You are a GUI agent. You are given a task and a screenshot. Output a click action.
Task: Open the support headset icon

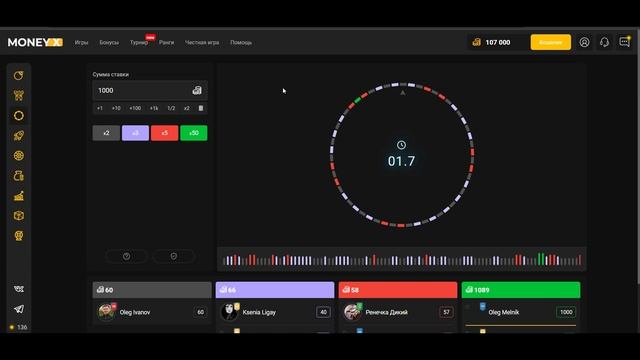604,42
